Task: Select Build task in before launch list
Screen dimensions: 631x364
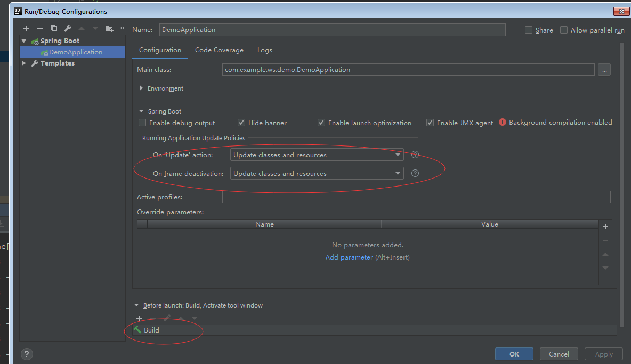Action: (375, 330)
